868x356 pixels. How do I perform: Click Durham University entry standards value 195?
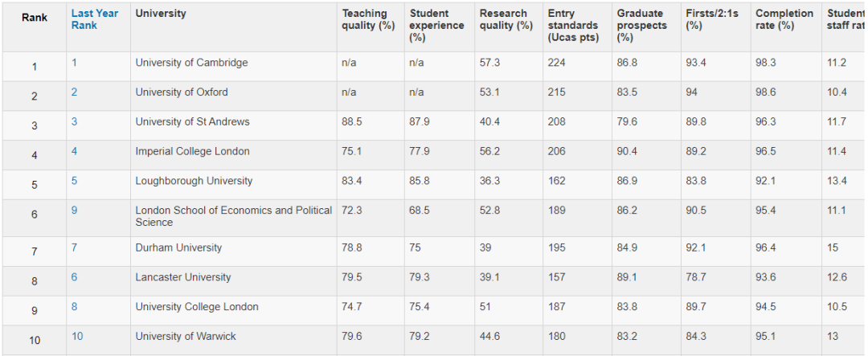pyautogui.click(x=556, y=248)
